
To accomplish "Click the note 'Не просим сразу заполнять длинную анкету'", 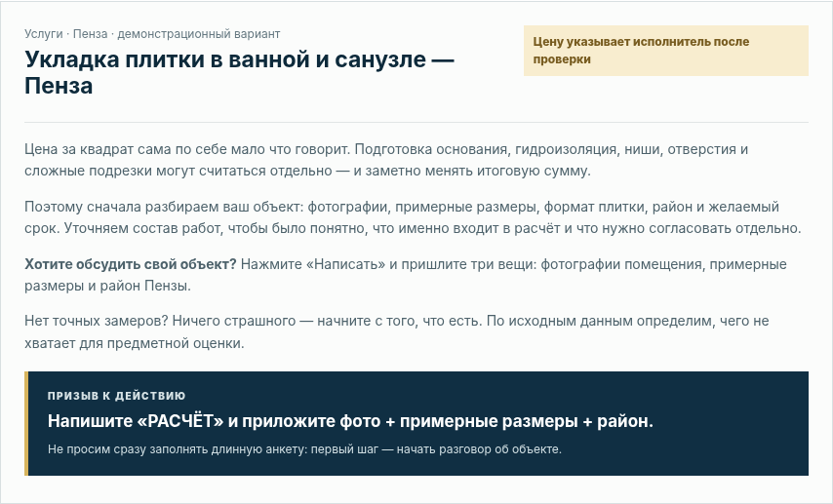I will tap(304, 449).
